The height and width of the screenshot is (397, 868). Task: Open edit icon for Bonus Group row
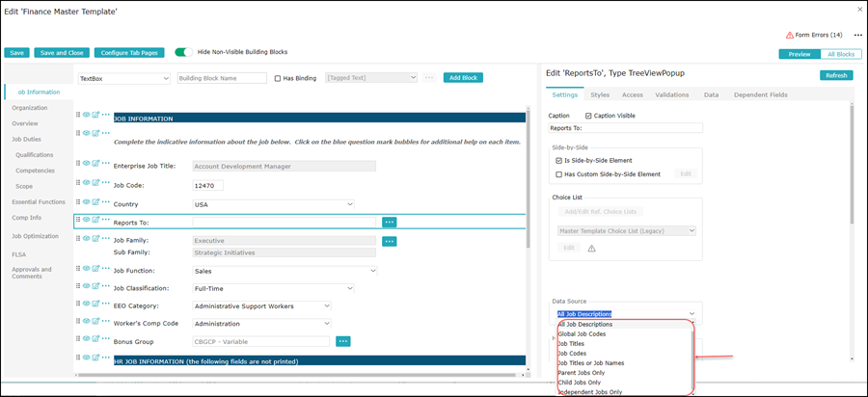click(x=95, y=339)
